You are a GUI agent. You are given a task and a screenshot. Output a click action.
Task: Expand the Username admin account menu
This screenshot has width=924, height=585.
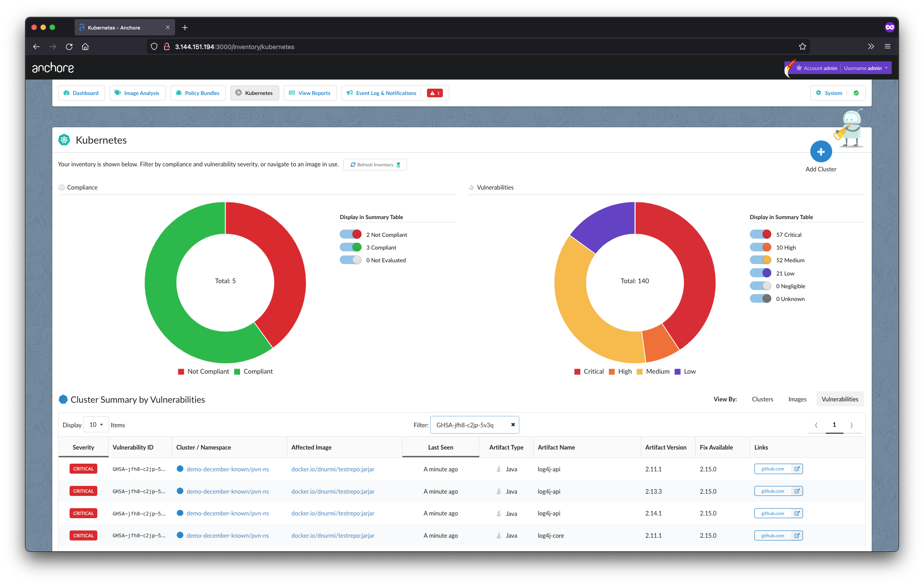point(866,68)
